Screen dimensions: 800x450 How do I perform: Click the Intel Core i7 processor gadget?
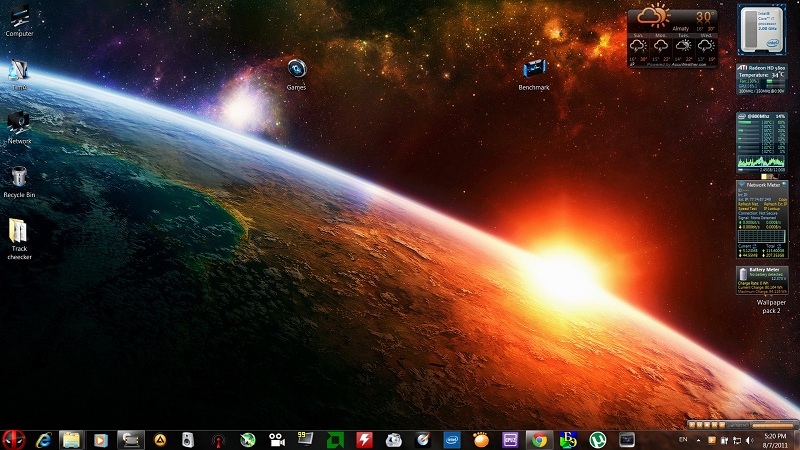762,30
